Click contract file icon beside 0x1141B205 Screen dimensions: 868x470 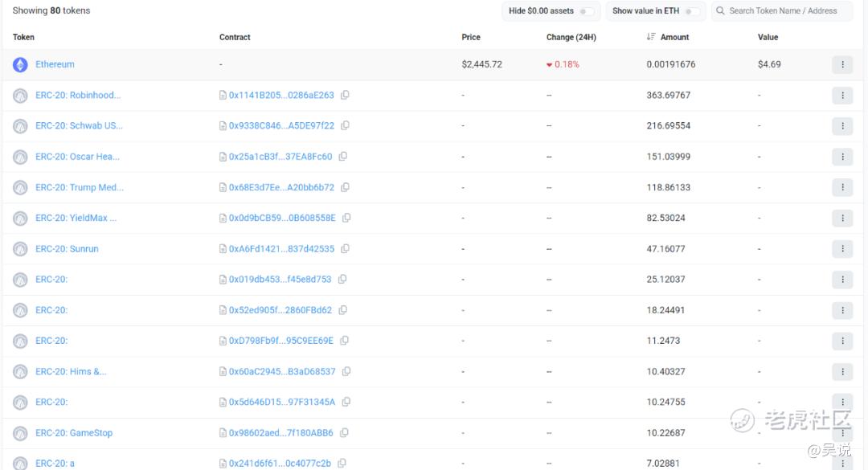point(223,96)
